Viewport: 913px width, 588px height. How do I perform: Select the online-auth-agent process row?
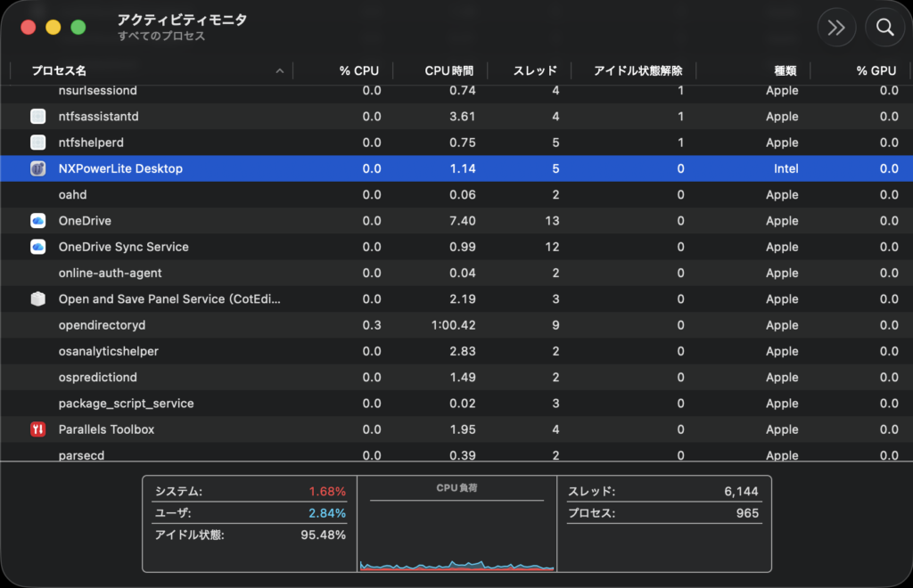point(456,274)
